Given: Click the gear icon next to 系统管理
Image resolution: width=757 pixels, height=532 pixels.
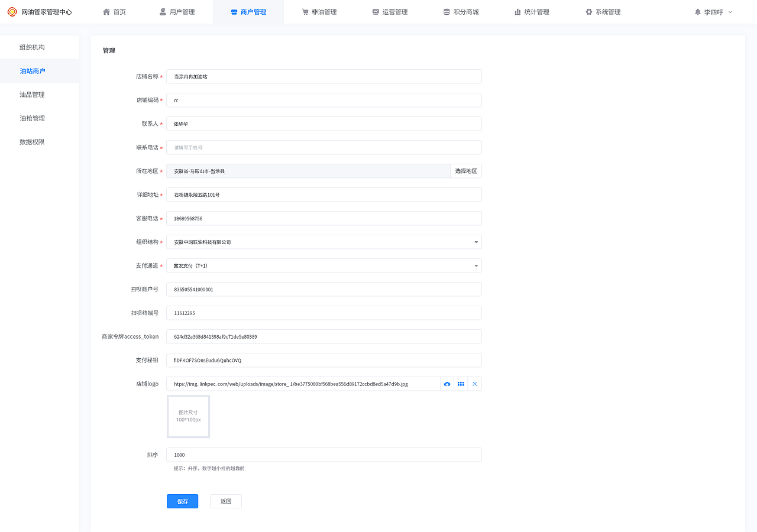Looking at the screenshot, I should click(x=588, y=12).
